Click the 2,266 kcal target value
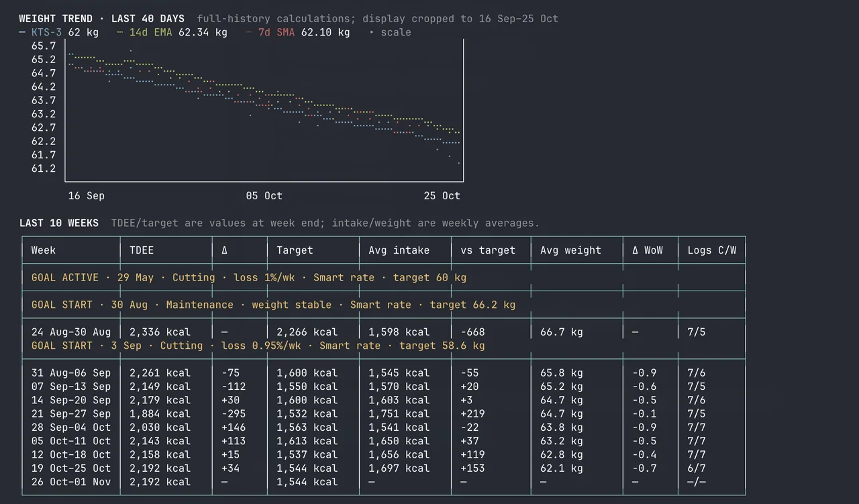 point(307,332)
